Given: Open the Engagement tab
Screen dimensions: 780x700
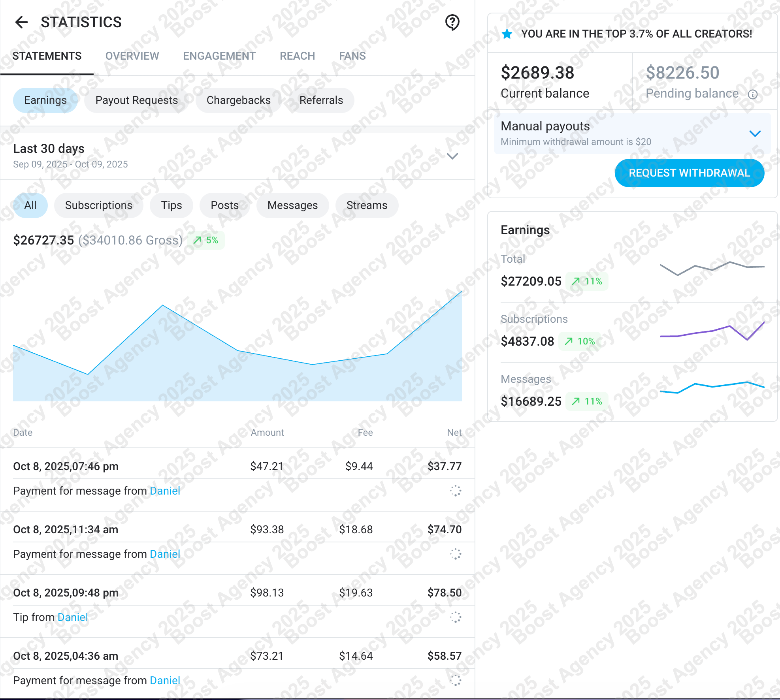Looking at the screenshot, I should pos(219,56).
